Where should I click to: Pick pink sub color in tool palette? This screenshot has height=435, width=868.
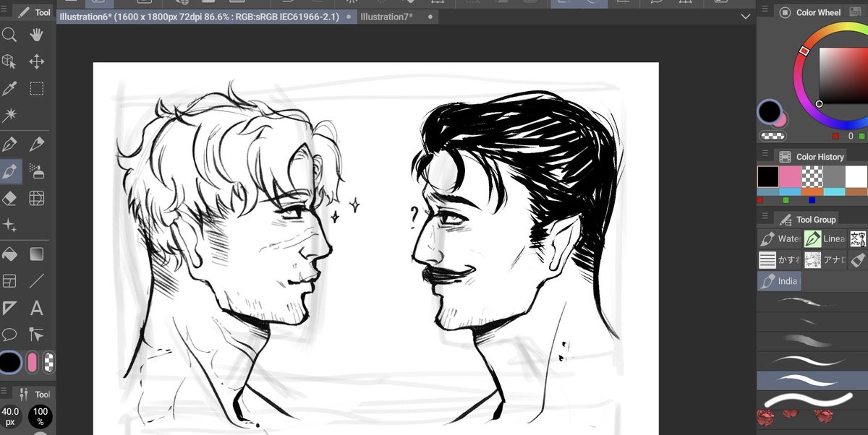click(x=32, y=362)
